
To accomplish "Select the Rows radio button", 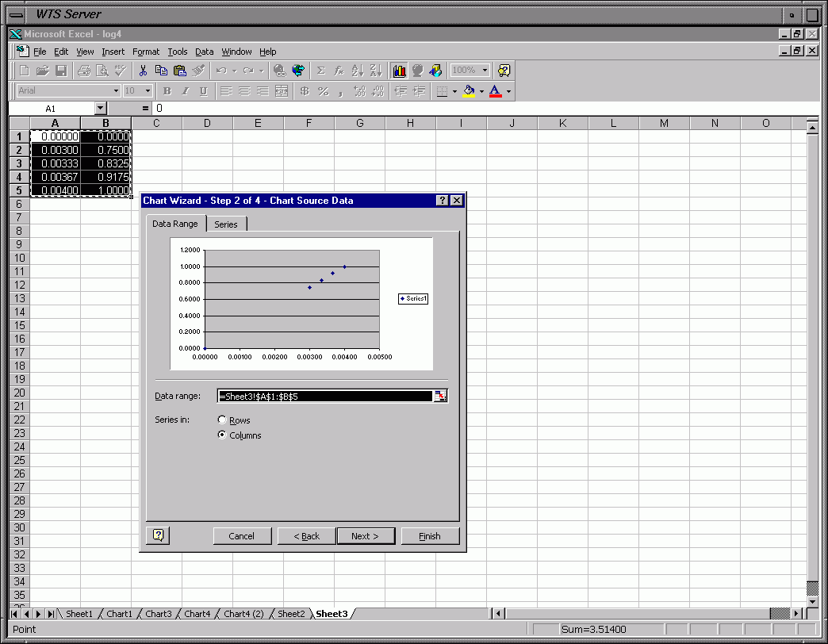I will coord(222,420).
